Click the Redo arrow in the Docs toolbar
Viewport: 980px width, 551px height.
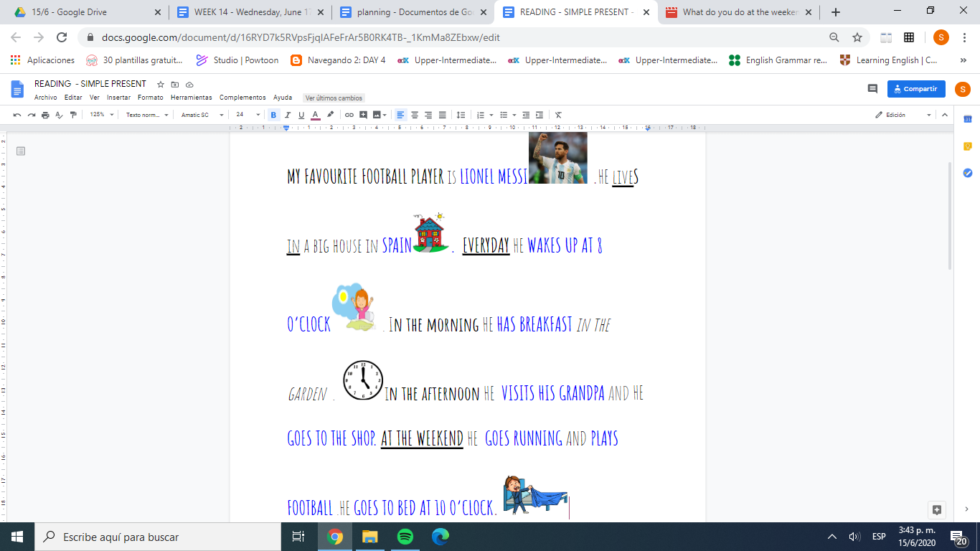(31, 115)
